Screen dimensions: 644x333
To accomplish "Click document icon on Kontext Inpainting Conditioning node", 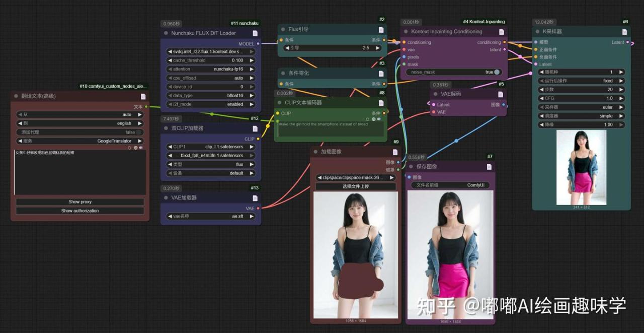I will click(x=501, y=32).
